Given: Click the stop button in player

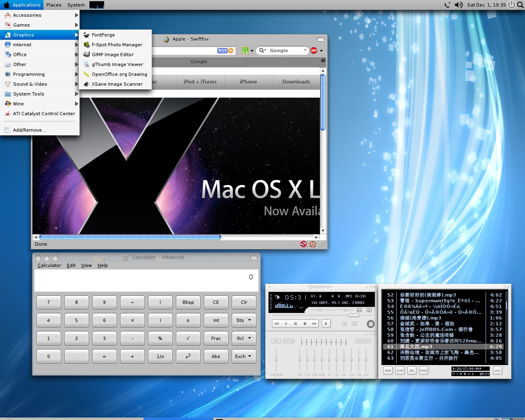Looking at the screenshot, I should (x=305, y=324).
